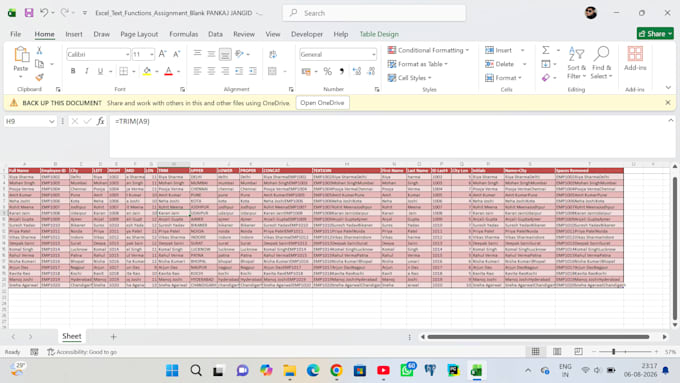The image size is (680, 383).
Task: Click the Paste clipboard icon
Action: (21, 55)
